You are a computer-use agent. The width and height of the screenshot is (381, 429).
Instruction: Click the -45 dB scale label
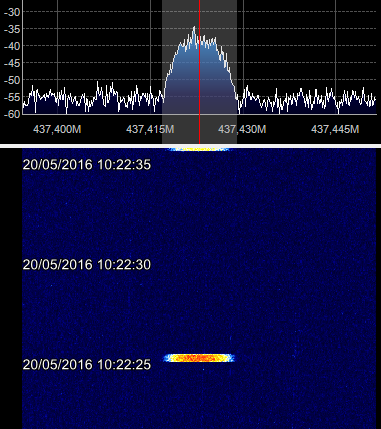[x=12, y=63]
